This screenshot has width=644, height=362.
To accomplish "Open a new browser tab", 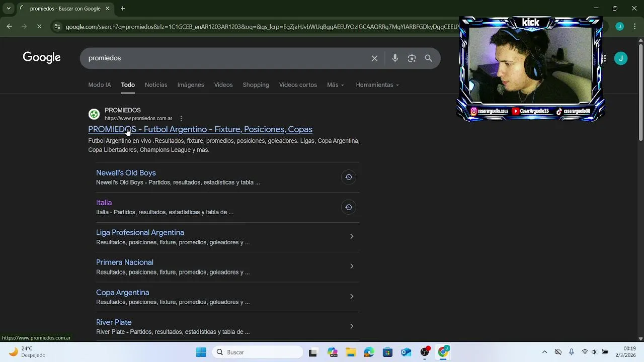I will click(x=122, y=9).
